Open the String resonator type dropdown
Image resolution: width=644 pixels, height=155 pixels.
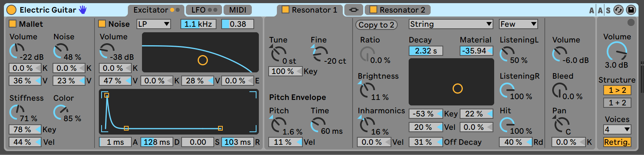pos(451,24)
